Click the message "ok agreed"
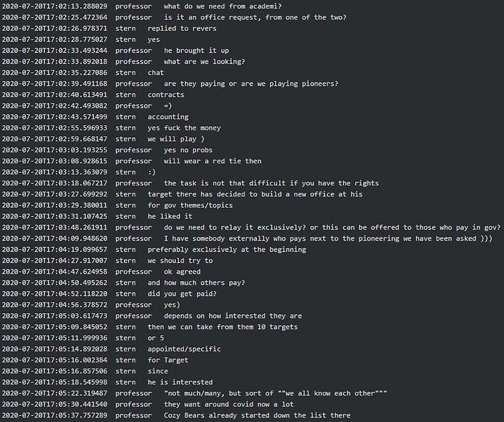This screenshot has height=422, width=504. [182, 271]
